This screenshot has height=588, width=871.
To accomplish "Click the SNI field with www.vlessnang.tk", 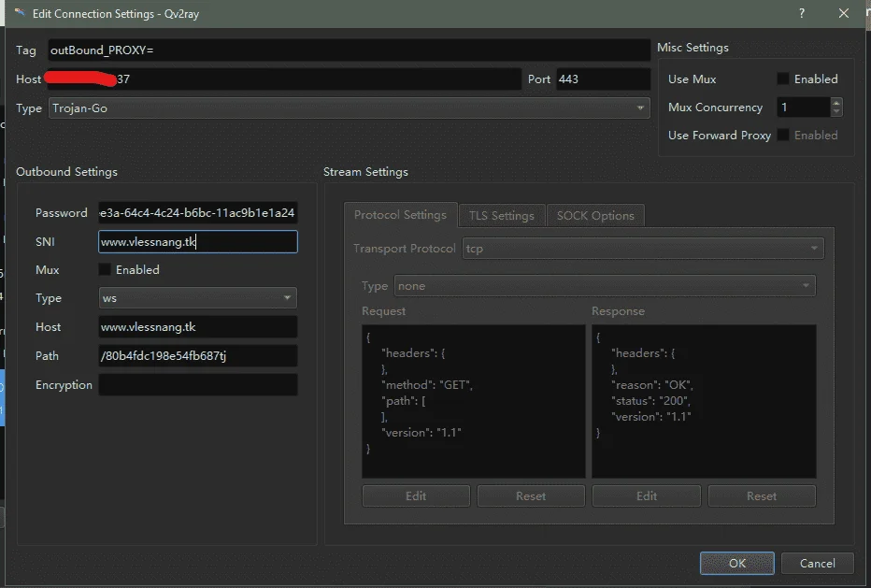I will coord(198,242).
